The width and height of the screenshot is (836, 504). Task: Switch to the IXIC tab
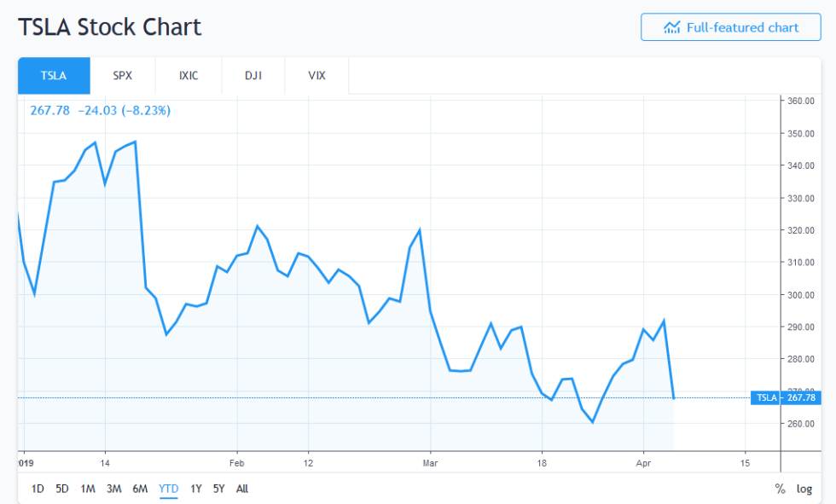(x=188, y=75)
